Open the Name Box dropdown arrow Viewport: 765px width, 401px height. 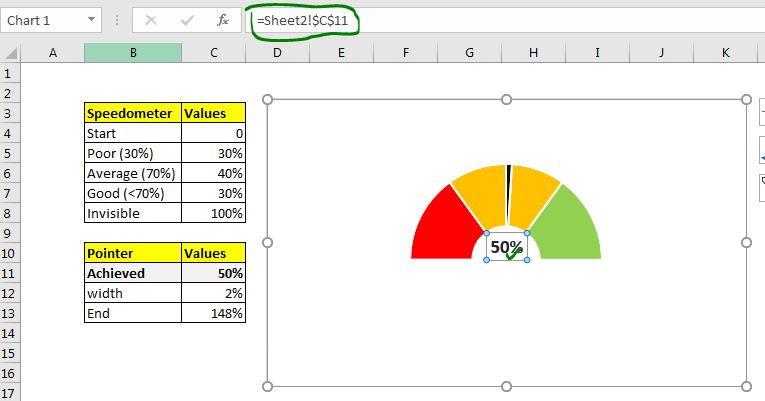point(91,20)
